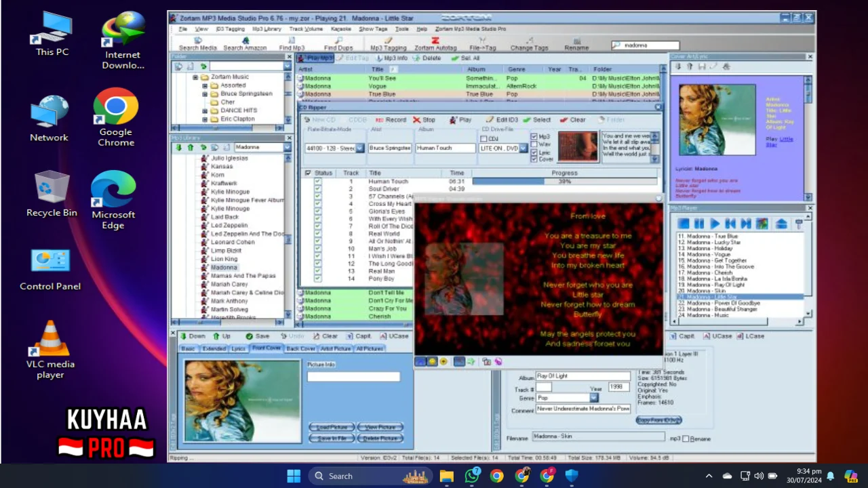Toggle the CDJ checkbox in CD Ripper
Viewport: 868px width, 488px height.
[484, 139]
